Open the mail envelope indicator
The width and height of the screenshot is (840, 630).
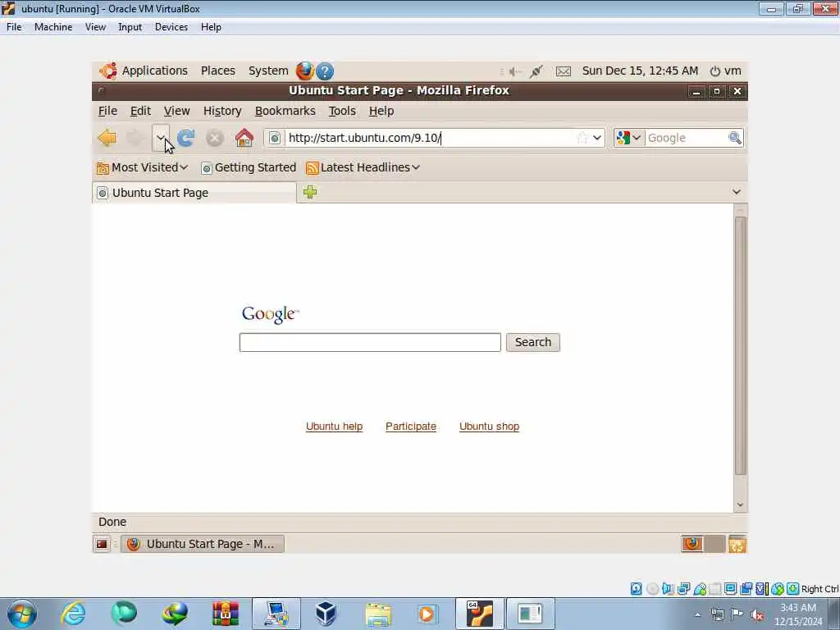563,71
